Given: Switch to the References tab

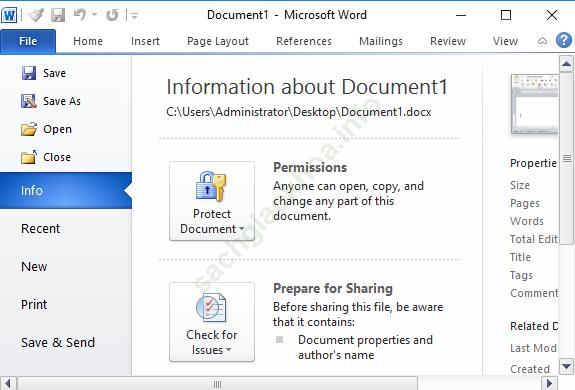Looking at the screenshot, I should [304, 41].
